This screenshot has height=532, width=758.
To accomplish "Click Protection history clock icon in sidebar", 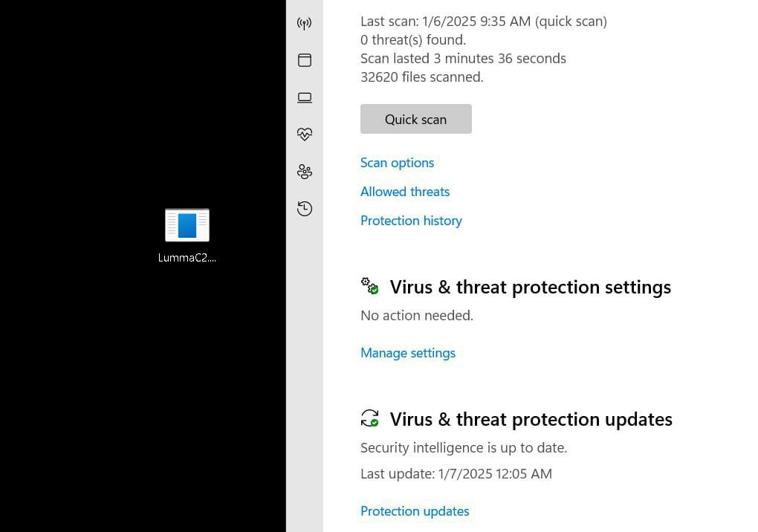I will point(304,209).
